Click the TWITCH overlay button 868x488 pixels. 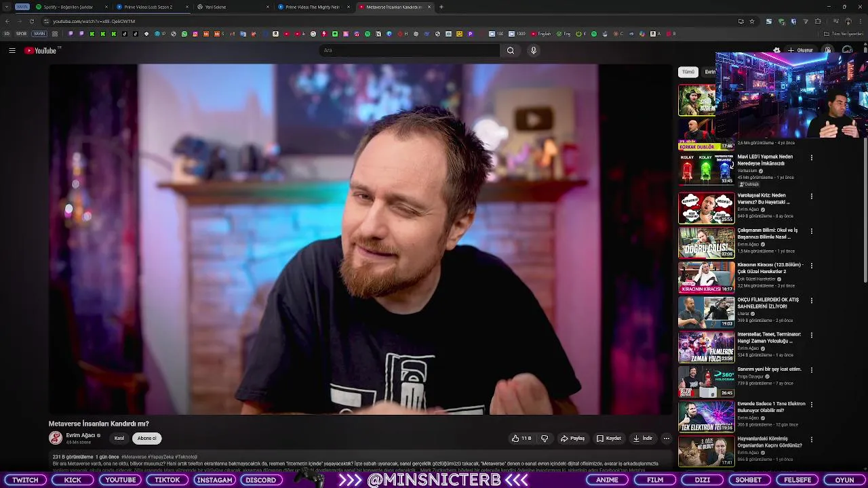pyautogui.click(x=25, y=480)
